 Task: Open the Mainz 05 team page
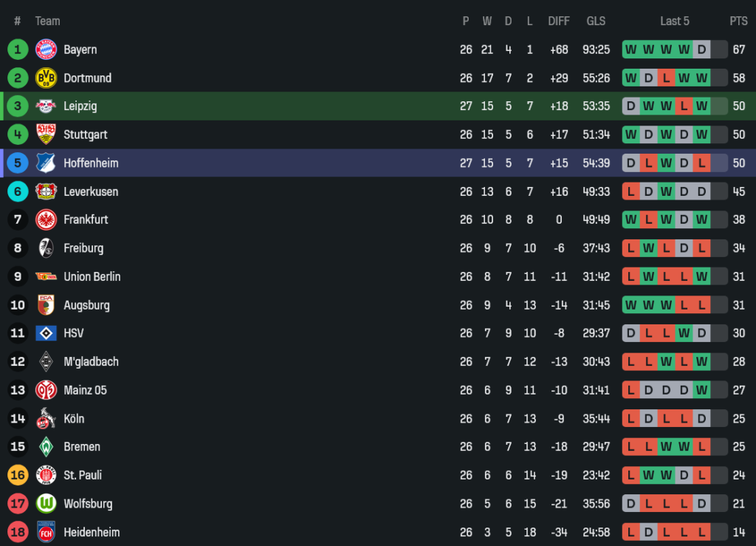tap(85, 390)
